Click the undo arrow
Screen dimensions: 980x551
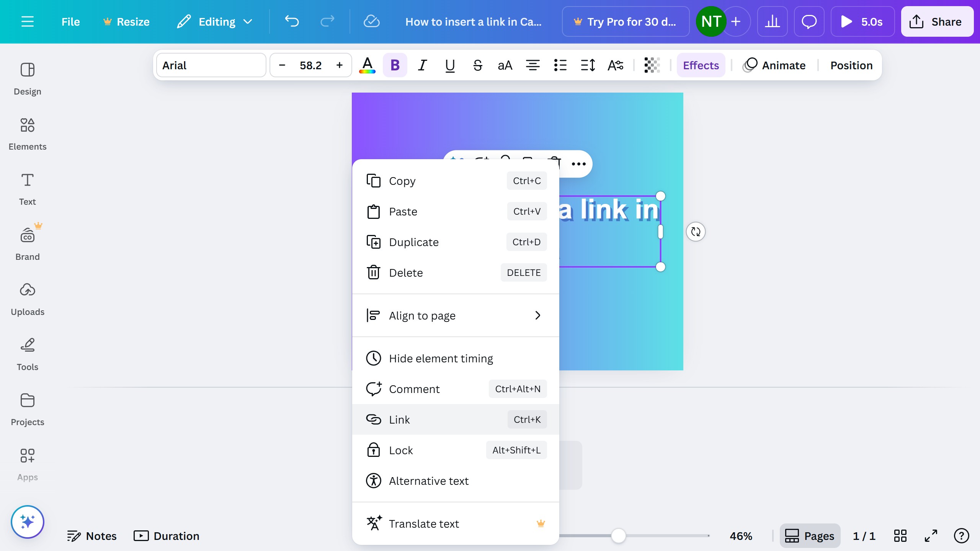[x=292, y=21]
